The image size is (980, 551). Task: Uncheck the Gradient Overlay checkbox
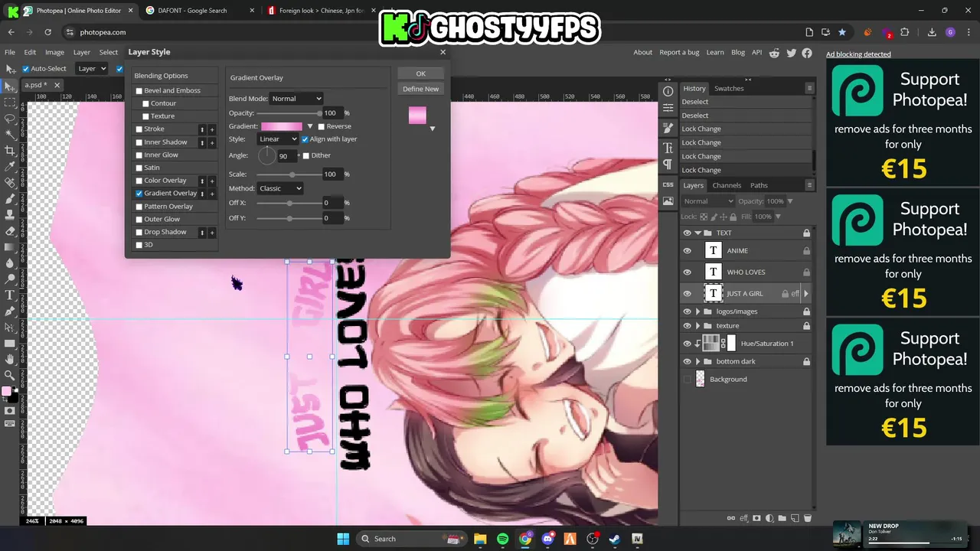tap(139, 194)
